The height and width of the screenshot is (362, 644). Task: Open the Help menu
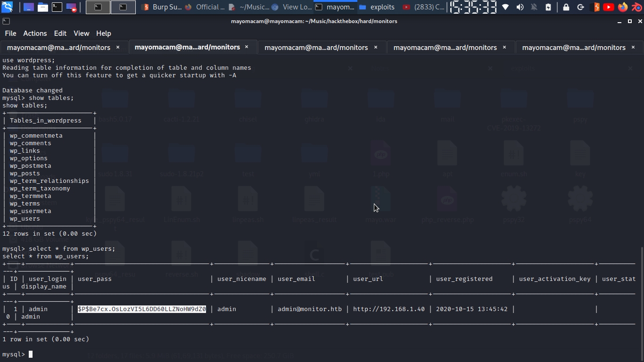(x=103, y=33)
